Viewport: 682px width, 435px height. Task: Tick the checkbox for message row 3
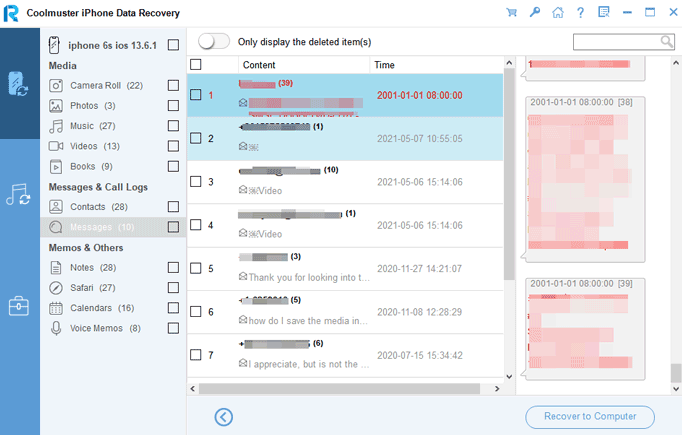coord(196,181)
